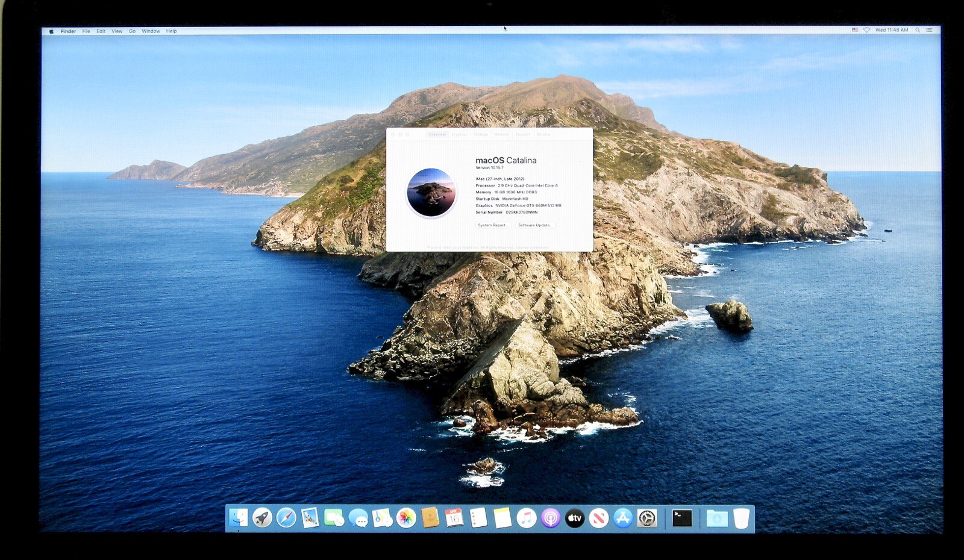This screenshot has height=560, width=964.
Task: Click the macOS Catalina title text
Action: pyautogui.click(x=505, y=160)
